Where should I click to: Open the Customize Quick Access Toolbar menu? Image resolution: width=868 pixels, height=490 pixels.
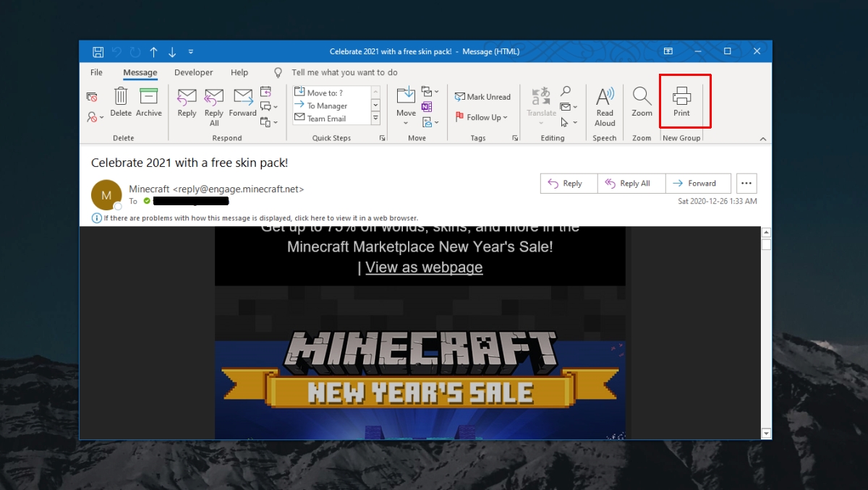191,51
